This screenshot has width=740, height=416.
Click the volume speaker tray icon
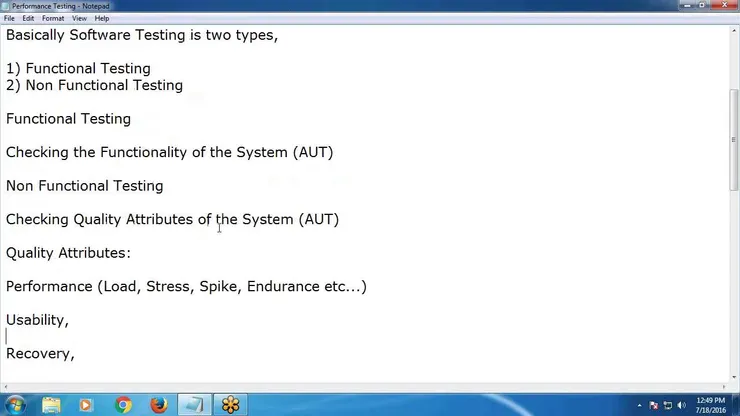(x=681, y=405)
